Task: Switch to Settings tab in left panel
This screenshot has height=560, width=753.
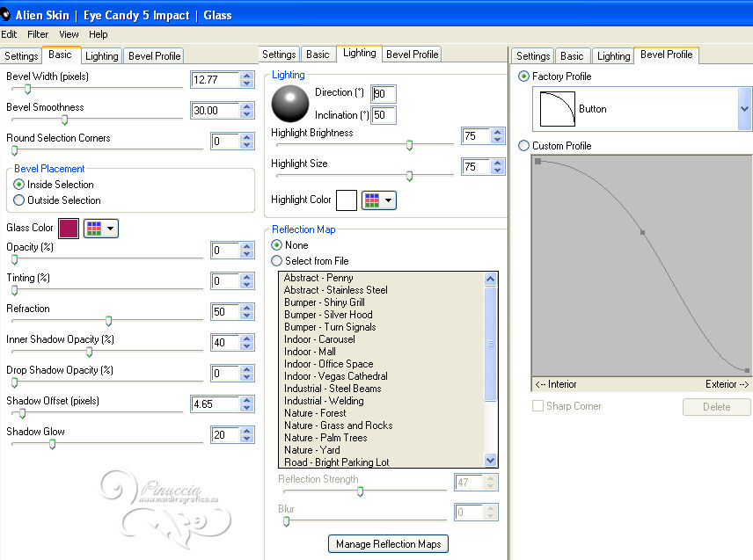Action: pos(21,56)
